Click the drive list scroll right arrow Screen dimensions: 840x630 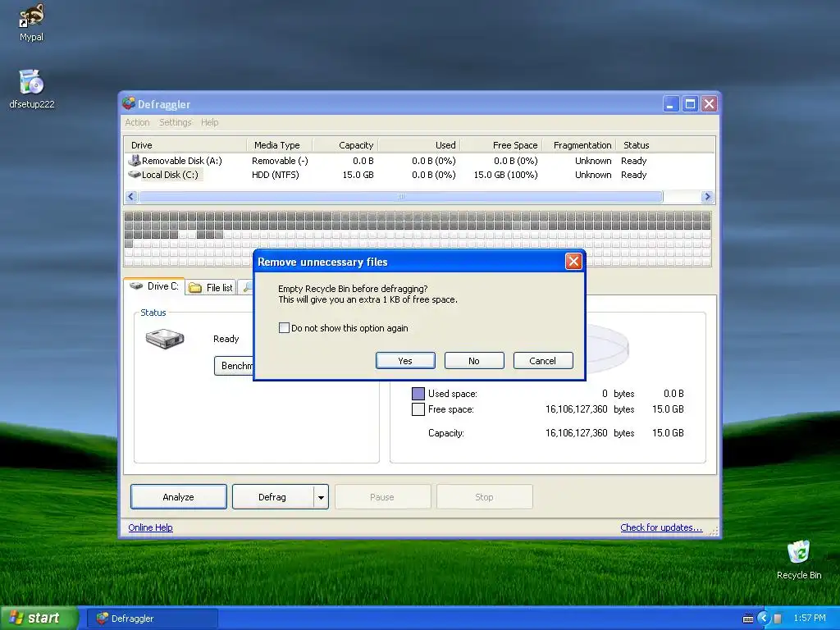click(707, 197)
